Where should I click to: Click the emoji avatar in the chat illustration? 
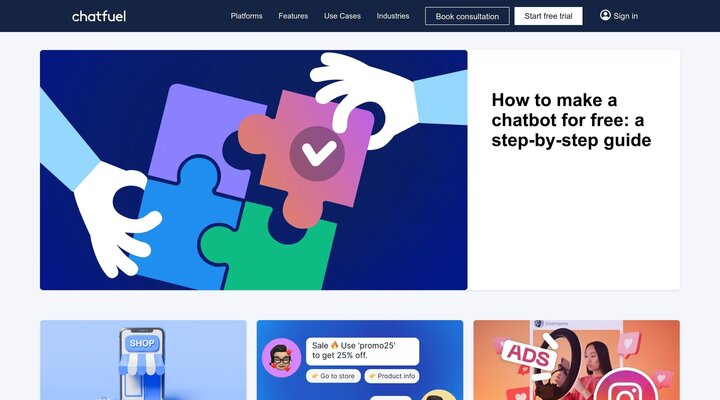click(281, 358)
